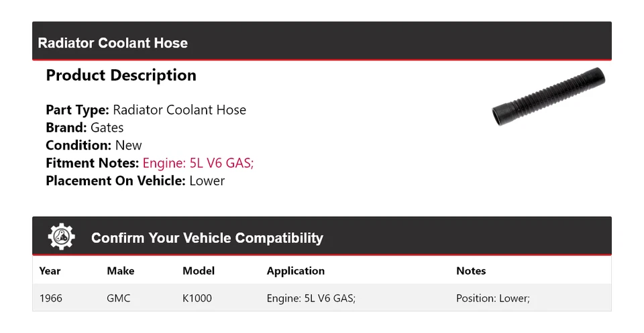644x333 pixels.
Task: Select the 1966 year cell
Action: pyautogui.click(x=51, y=298)
